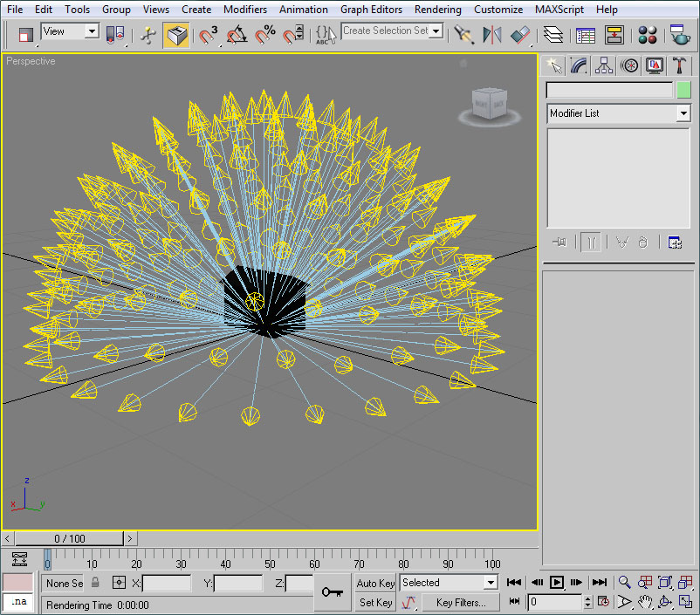Open the Material Editor icon
Image resolution: width=700 pixels, height=615 pixels.
click(x=647, y=35)
